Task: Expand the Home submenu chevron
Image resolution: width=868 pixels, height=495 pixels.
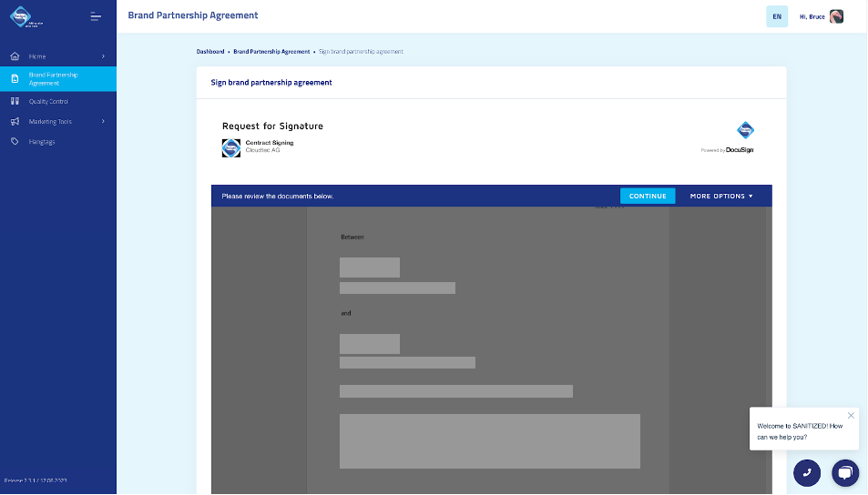Action: [x=103, y=56]
